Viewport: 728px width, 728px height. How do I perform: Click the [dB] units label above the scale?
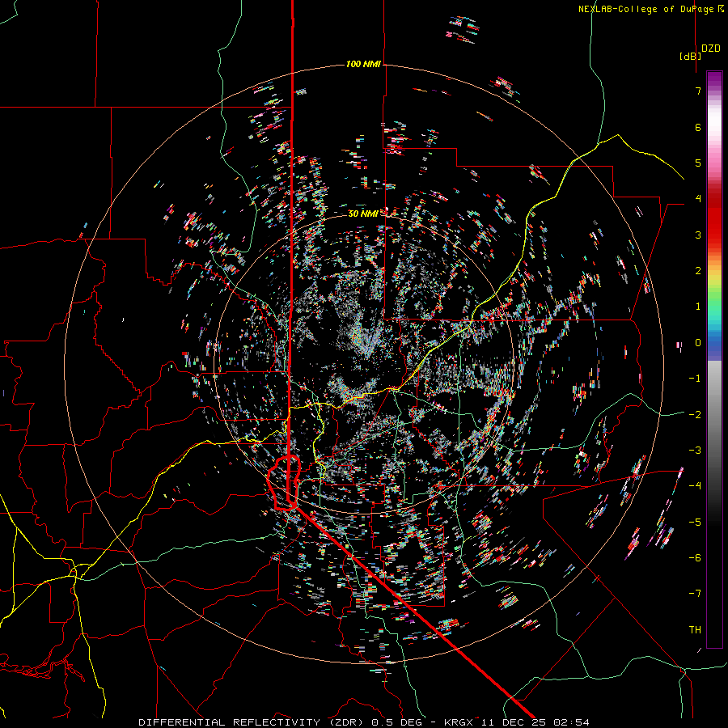[x=690, y=56]
